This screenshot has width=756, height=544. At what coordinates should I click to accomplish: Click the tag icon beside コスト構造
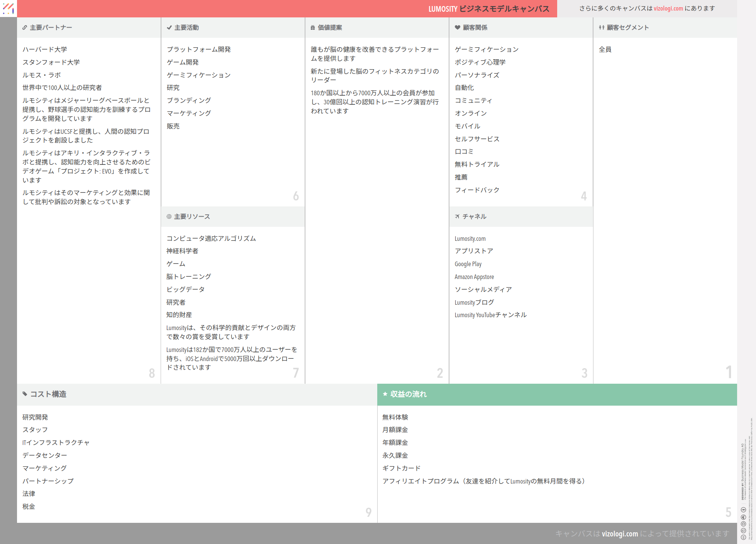point(25,394)
